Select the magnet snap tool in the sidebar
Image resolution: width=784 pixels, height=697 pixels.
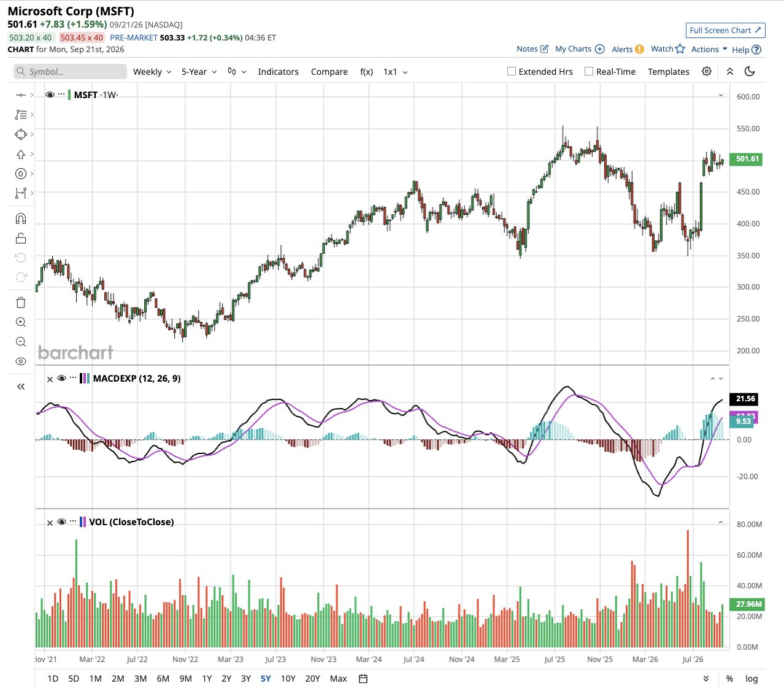point(21,219)
